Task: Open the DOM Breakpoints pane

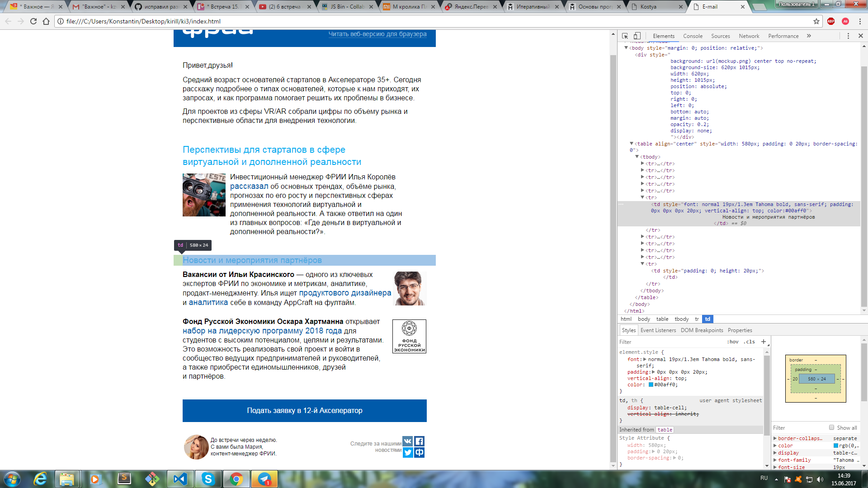Action: [x=702, y=330]
